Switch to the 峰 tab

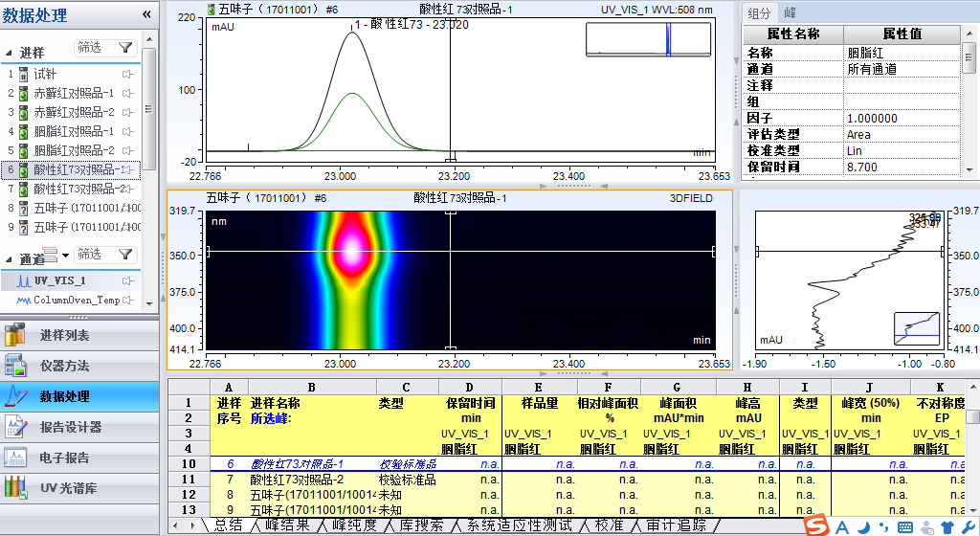tap(790, 13)
